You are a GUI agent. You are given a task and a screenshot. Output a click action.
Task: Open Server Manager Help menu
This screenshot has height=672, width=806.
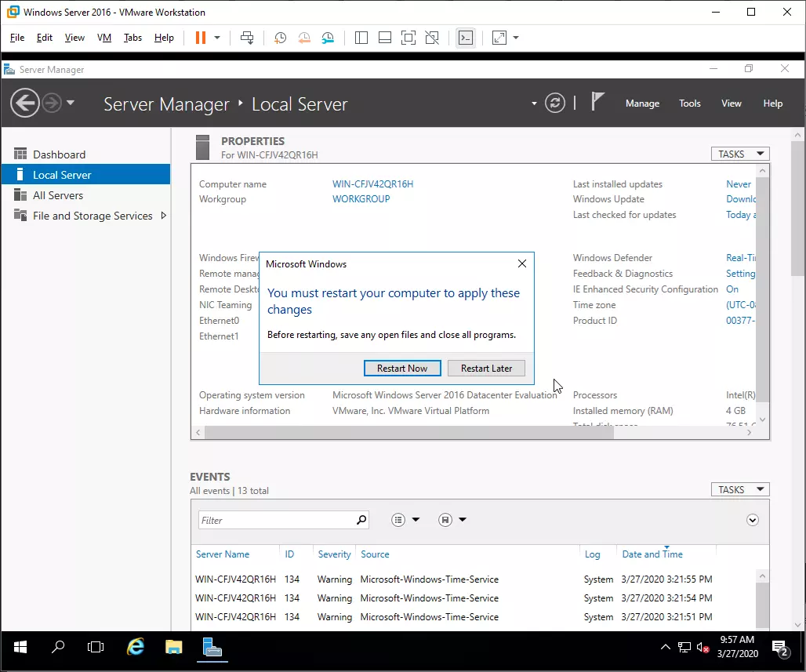pyautogui.click(x=772, y=104)
